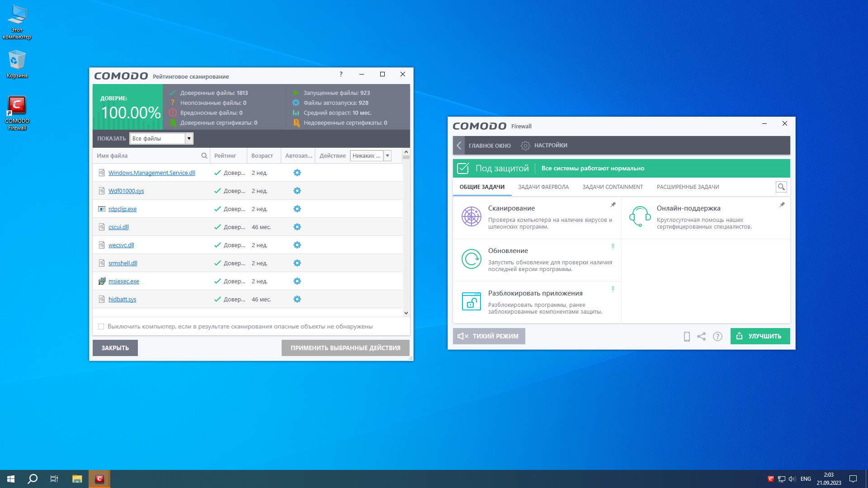The width and height of the screenshot is (868, 488).
Task: Open settings gear in Firewall header
Action: (x=525, y=145)
